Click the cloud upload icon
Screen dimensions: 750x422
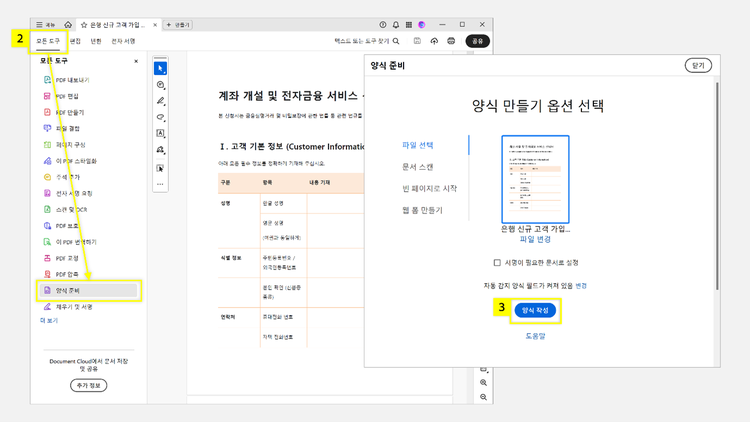tap(434, 41)
